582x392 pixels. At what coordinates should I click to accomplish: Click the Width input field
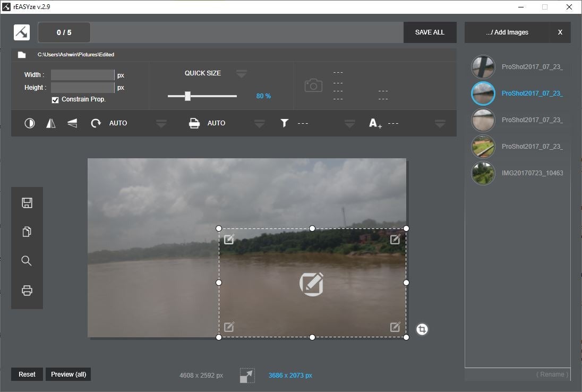pyautogui.click(x=82, y=75)
